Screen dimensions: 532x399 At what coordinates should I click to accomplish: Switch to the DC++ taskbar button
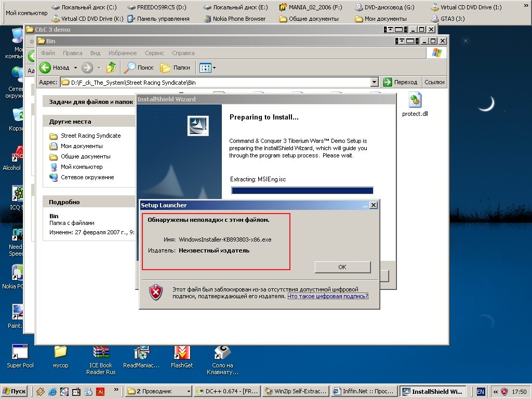point(226,391)
